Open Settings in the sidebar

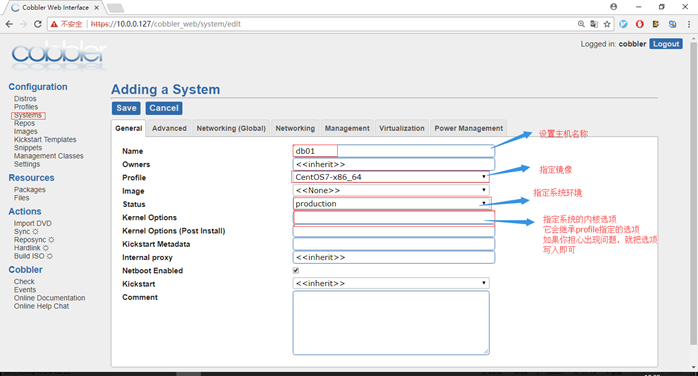pos(27,164)
